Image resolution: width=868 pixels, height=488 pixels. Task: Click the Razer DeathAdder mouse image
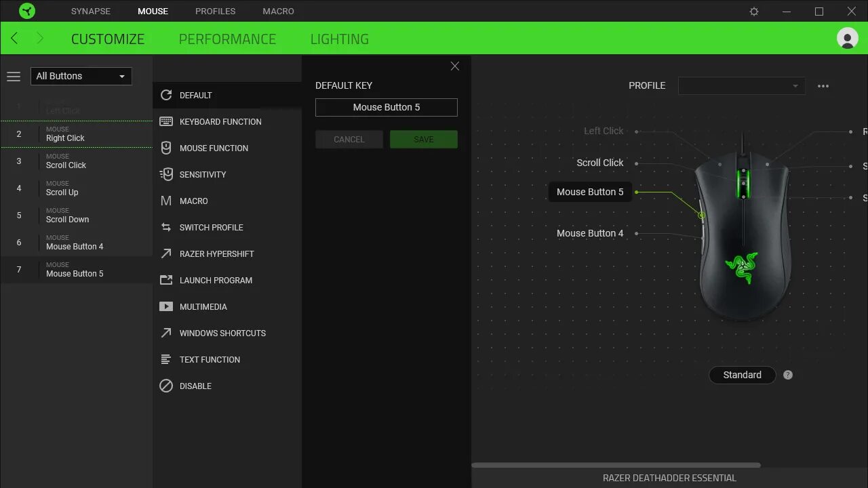(743, 234)
